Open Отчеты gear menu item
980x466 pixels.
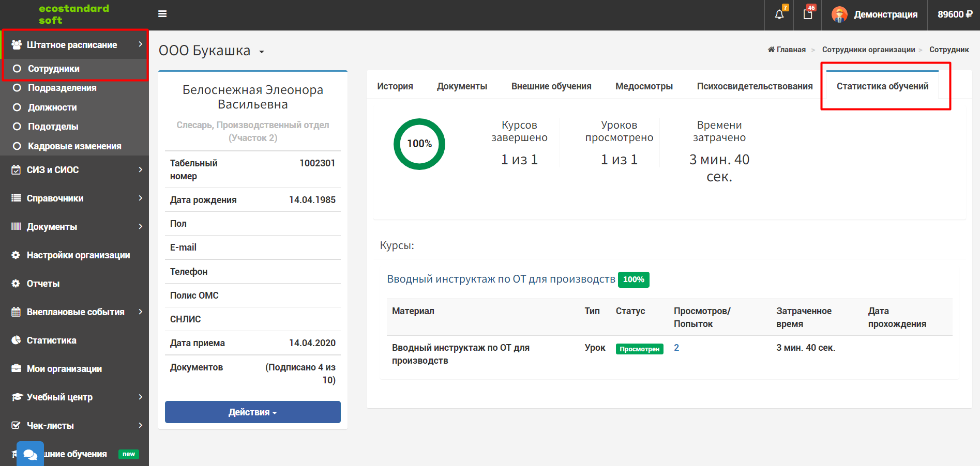tap(43, 284)
